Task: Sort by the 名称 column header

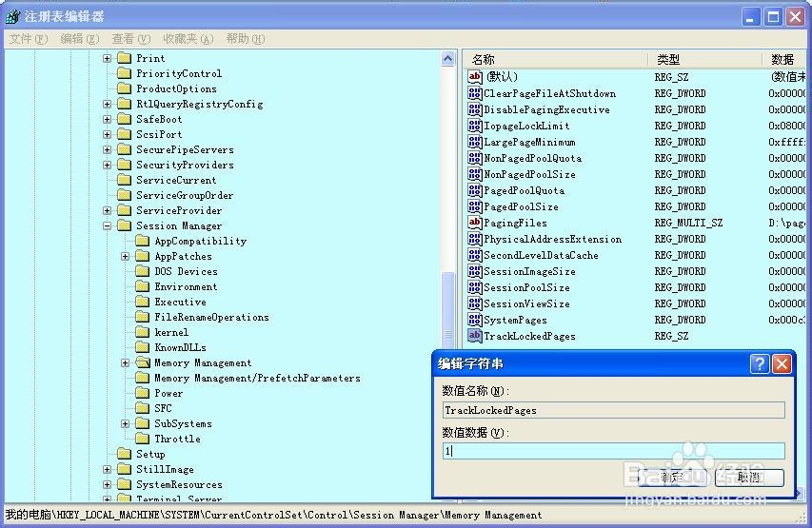Action: point(555,60)
